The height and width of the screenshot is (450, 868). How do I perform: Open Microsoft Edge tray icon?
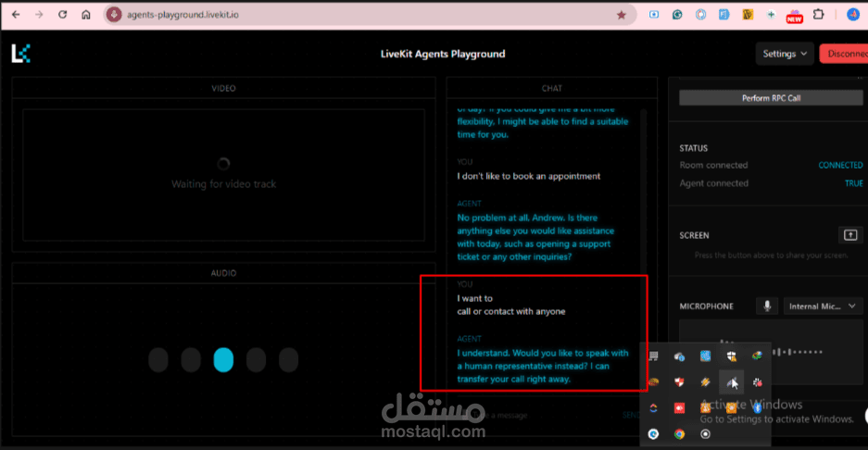point(653,434)
